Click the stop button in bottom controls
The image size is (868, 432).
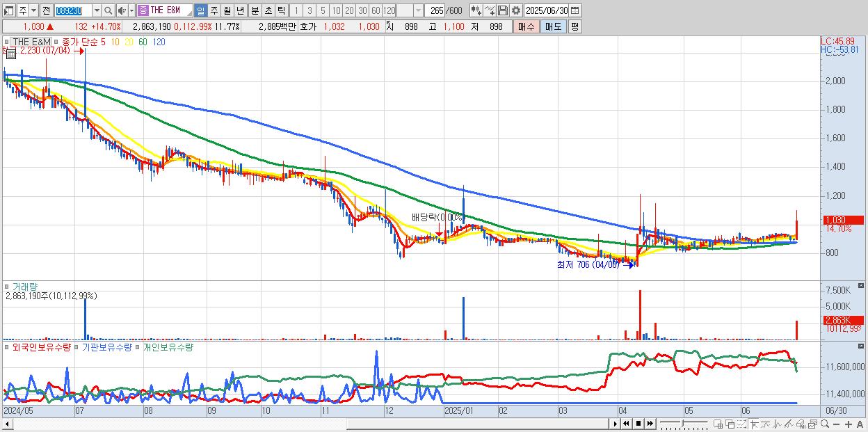coord(638,424)
